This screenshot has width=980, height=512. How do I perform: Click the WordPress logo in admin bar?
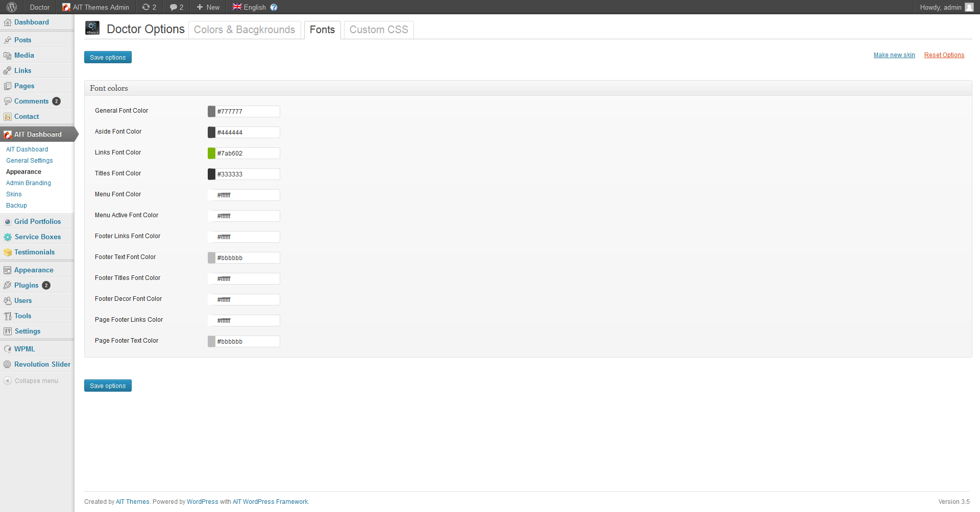click(12, 7)
